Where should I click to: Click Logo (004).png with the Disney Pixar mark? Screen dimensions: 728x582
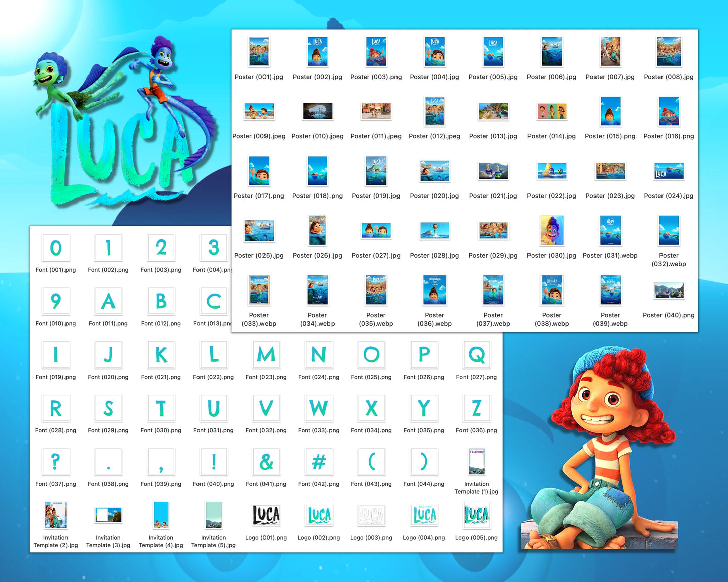click(423, 515)
